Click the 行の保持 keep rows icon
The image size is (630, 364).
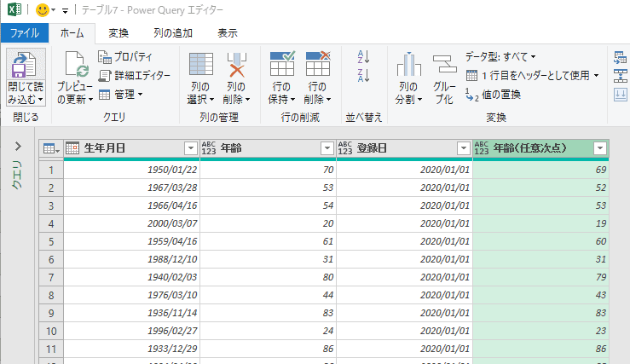click(x=282, y=66)
